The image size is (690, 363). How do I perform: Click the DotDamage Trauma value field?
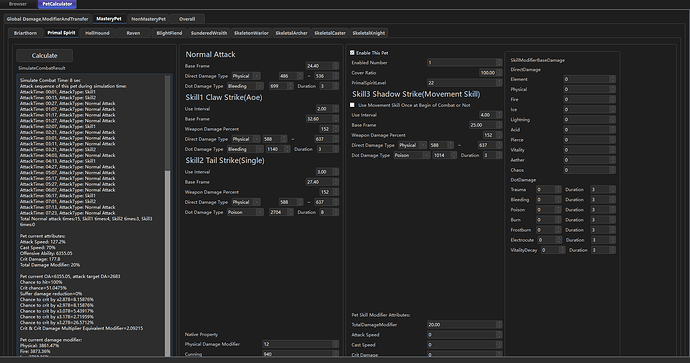tap(548, 190)
